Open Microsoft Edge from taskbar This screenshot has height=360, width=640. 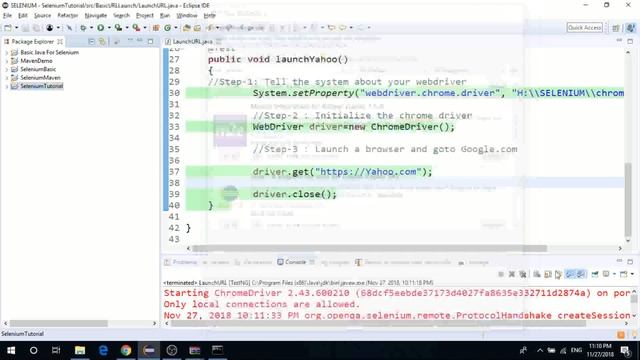[103, 350]
